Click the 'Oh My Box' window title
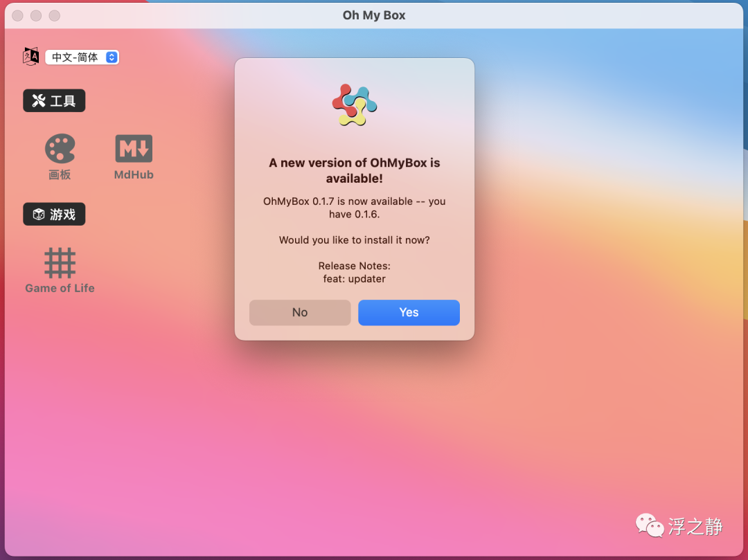Image resolution: width=748 pixels, height=560 pixels. (x=374, y=15)
